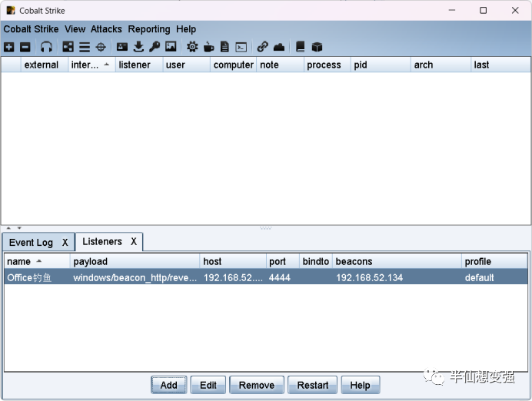Viewport: 532px width, 401px height.
Task: Click the Office macro document icon
Action: [224, 47]
